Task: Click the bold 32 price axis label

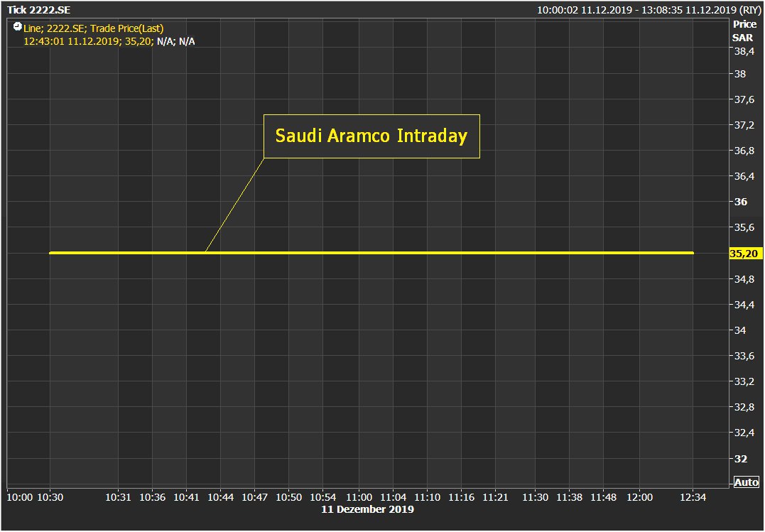Action: [741, 459]
